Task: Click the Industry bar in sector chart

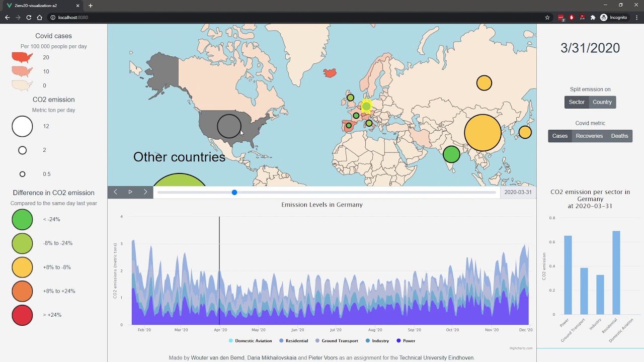Action: 600,295
